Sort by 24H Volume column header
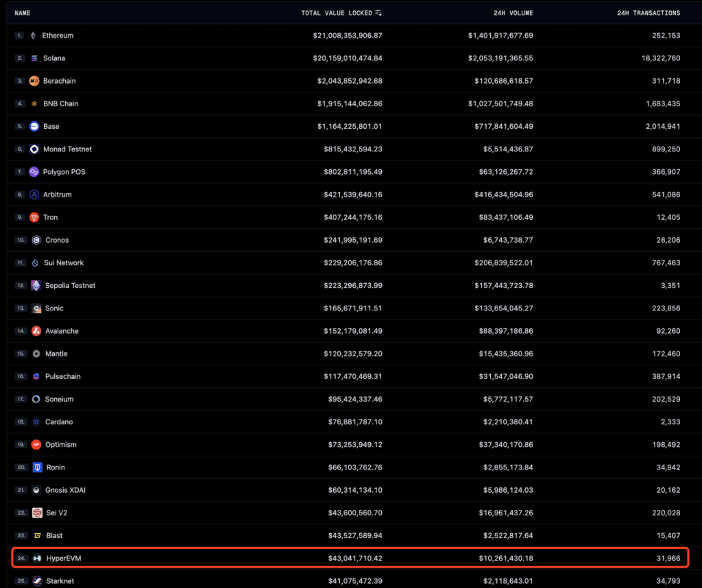The height and width of the screenshot is (588, 702). click(513, 13)
